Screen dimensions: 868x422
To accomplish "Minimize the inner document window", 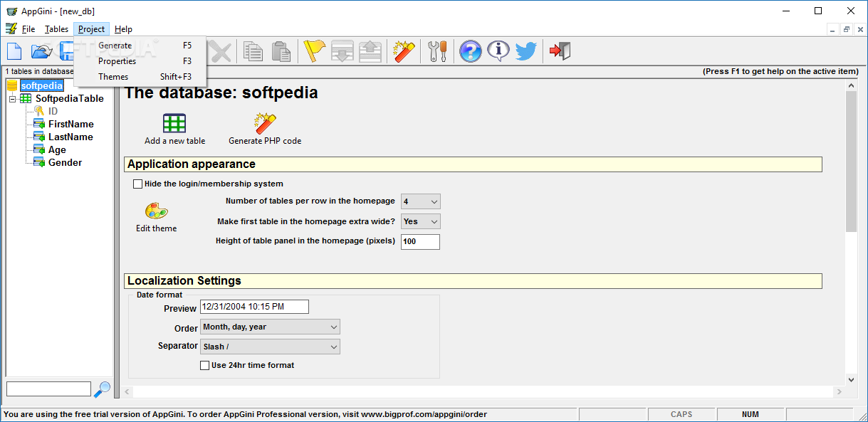I will tap(833, 29).
